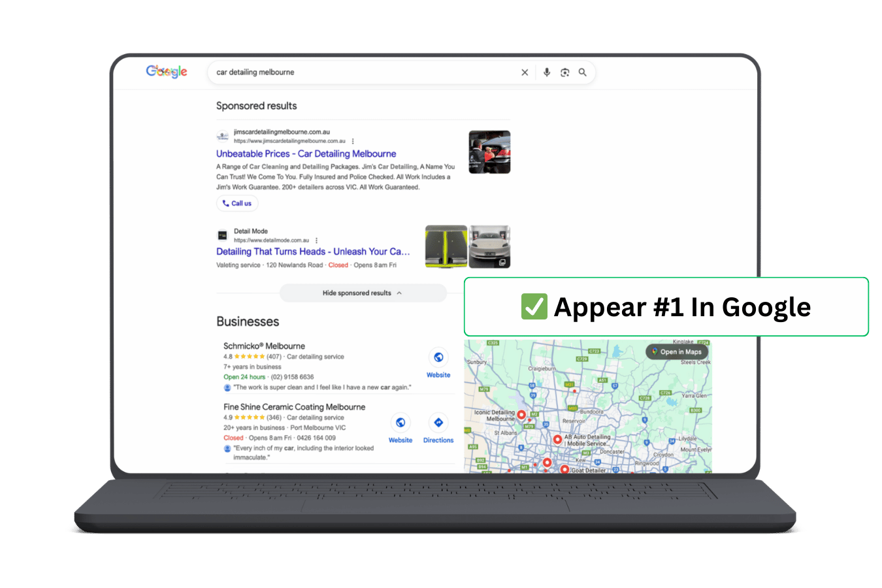View the Detail Mode silver car ad thumbnail
This screenshot has width=882, height=588.
[x=490, y=247]
